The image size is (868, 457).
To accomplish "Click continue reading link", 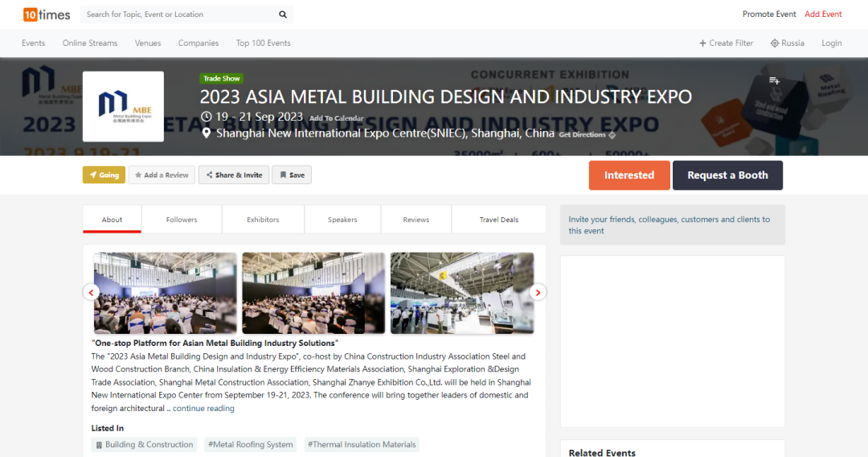I will click(203, 408).
